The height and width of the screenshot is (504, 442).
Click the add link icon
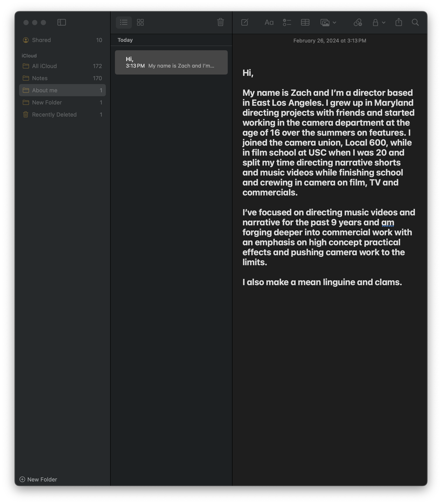(x=358, y=23)
